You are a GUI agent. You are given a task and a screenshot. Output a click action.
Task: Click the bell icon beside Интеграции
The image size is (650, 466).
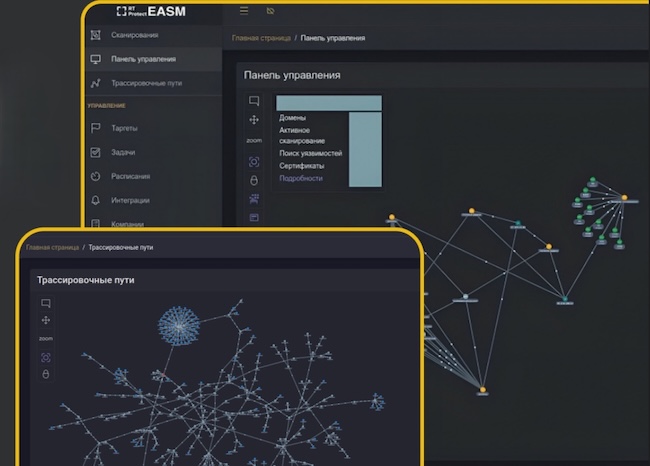pos(96,200)
